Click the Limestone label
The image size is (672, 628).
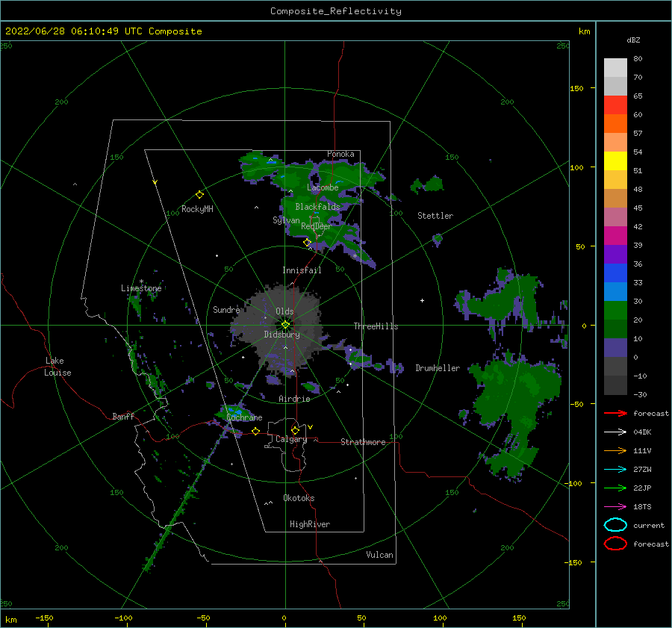tap(141, 288)
